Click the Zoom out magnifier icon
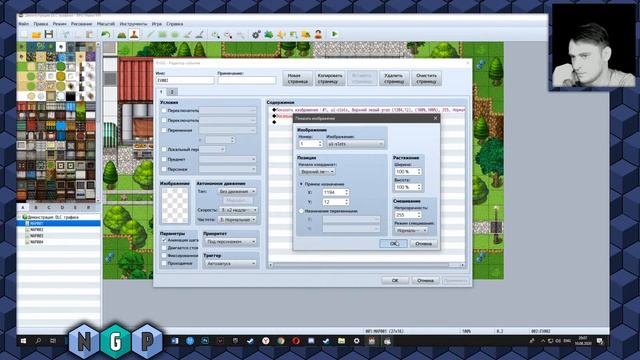The image size is (640, 360). [x=228, y=35]
